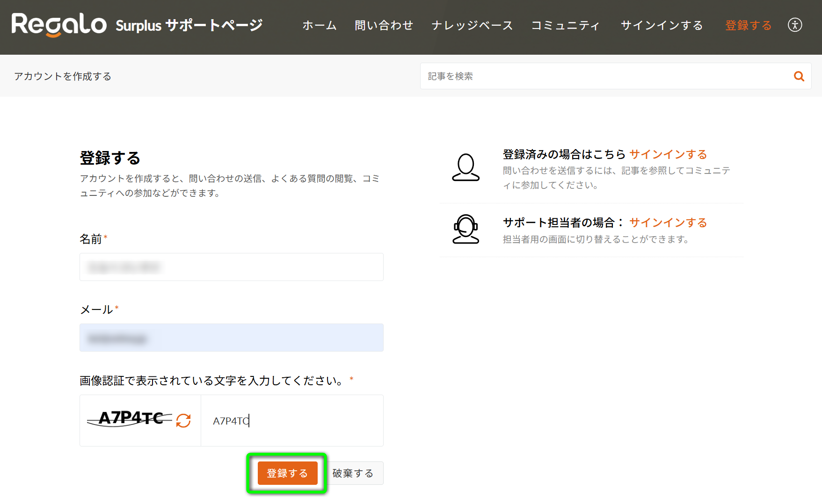This screenshot has height=504, width=822.
Task: Click サインインする link for registered users
Action: coord(668,154)
